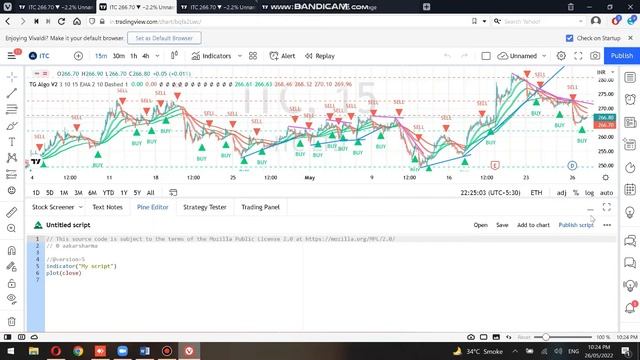Adjust the browser zoom slider
This screenshot has height=360, width=640.
[x=563, y=337]
